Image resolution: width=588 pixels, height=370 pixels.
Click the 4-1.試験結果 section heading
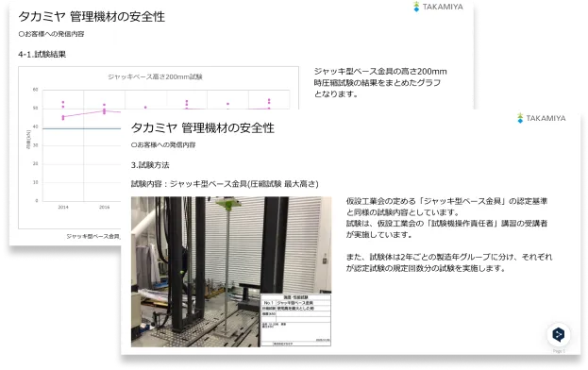click(42, 55)
